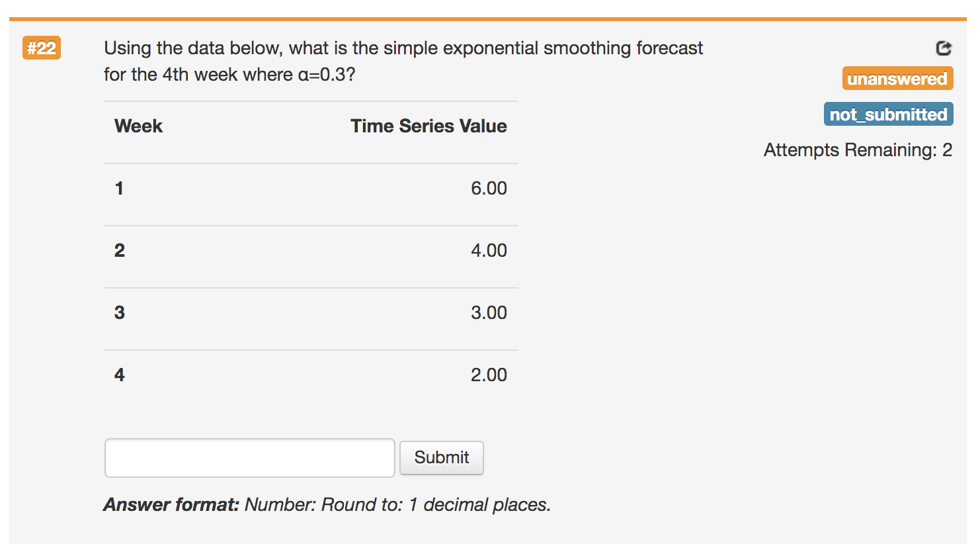This screenshot has height=548, width=980.
Task: Click the value 3.00 for week 3
Action: pos(490,312)
